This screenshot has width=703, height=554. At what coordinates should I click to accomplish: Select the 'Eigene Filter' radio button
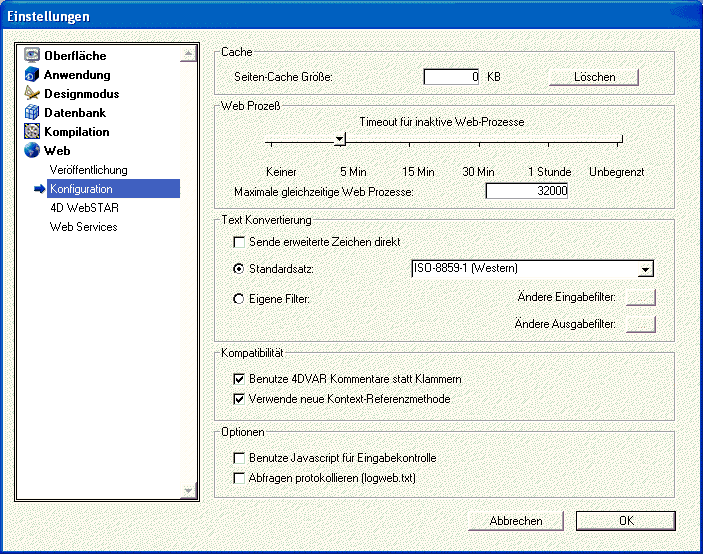[x=239, y=298]
